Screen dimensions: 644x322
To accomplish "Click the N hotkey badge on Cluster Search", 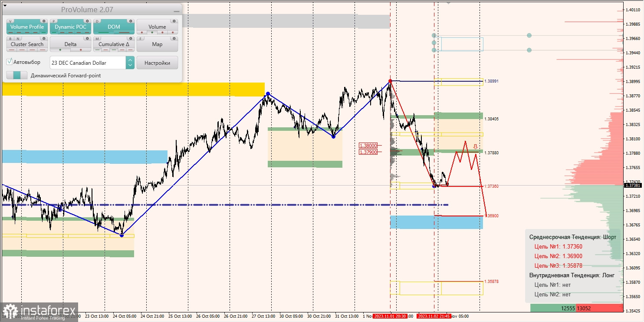I will (x=17, y=38).
